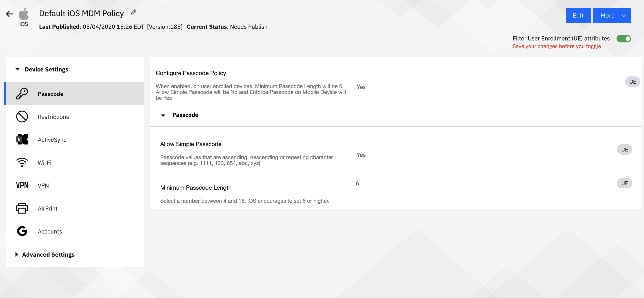The width and height of the screenshot is (644, 298).
Task: Click the AirPrint printer icon
Action: click(22, 208)
